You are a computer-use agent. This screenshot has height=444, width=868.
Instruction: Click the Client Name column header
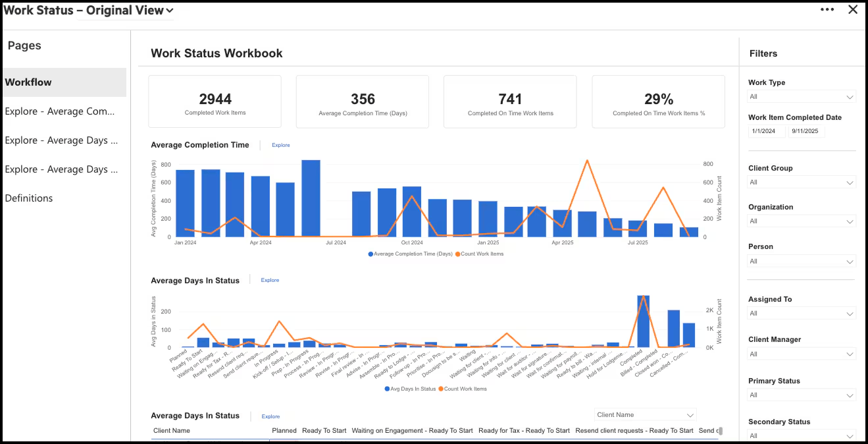pyautogui.click(x=172, y=431)
